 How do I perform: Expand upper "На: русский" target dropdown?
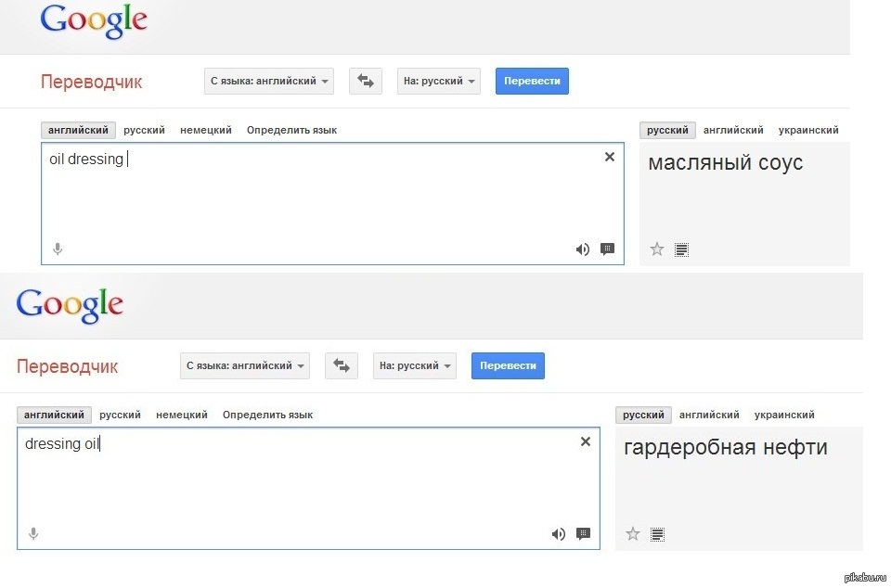coord(439,82)
